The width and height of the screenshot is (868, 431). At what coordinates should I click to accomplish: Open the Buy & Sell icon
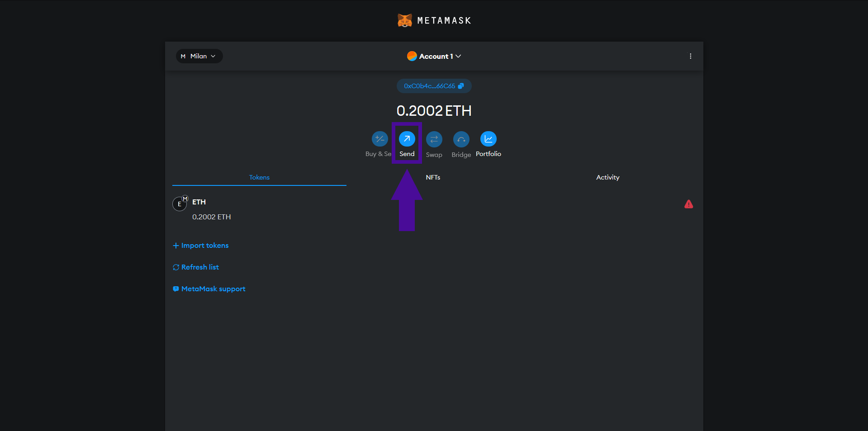tap(379, 139)
